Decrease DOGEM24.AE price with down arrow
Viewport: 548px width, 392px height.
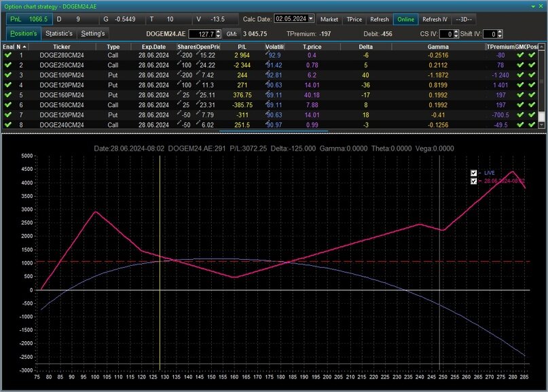(219, 36)
